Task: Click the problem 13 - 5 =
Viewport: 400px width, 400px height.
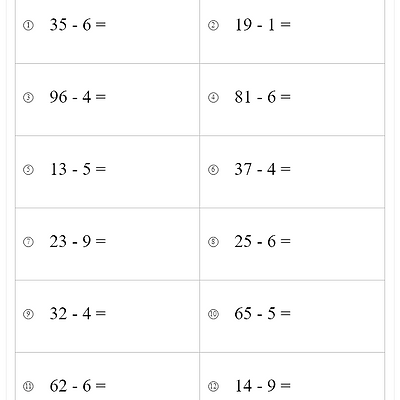Action: pos(78,169)
